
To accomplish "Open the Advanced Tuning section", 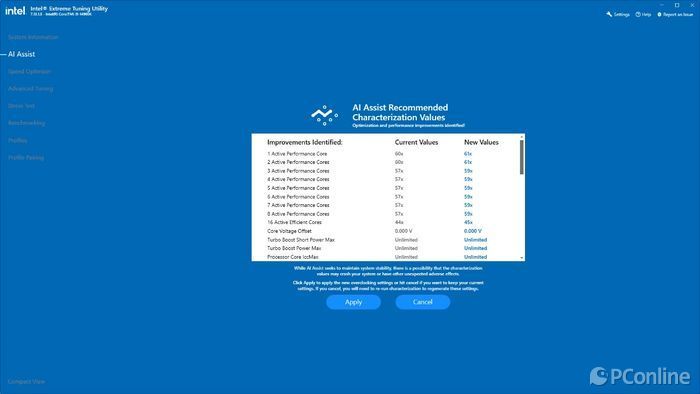I will coord(30,89).
